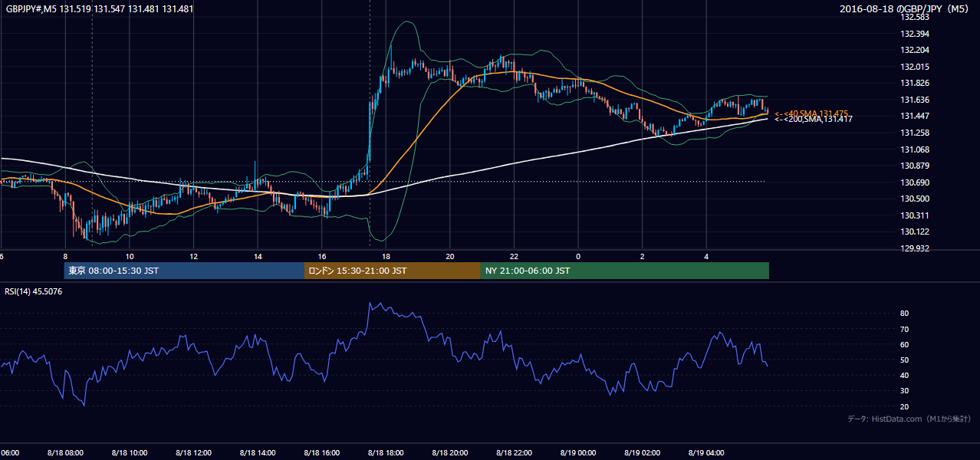Click RSI scale value 20

(x=904, y=406)
